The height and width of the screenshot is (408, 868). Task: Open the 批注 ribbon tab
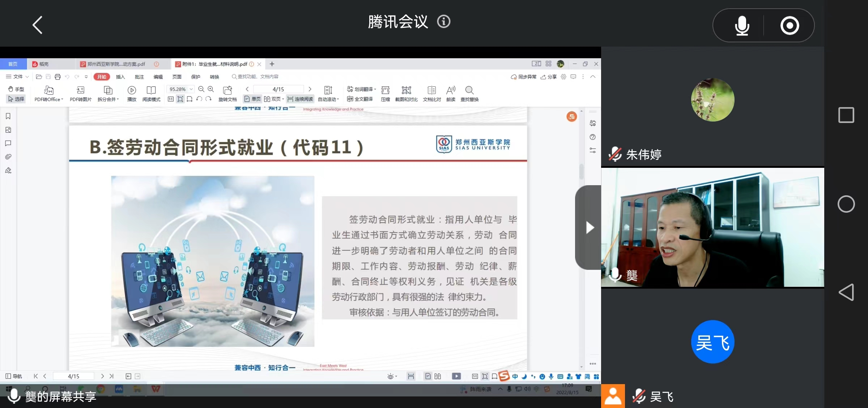(x=139, y=77)
